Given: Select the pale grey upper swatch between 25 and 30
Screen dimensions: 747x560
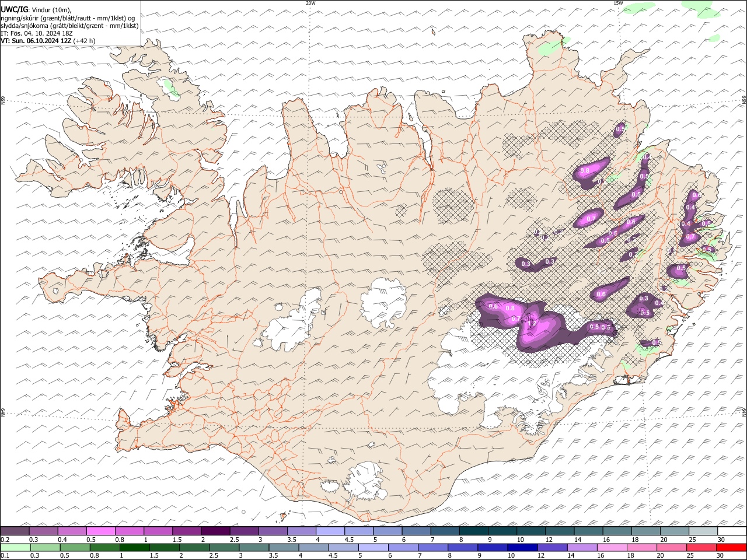Looking at the screenshot, I should (x=702, y=531).
